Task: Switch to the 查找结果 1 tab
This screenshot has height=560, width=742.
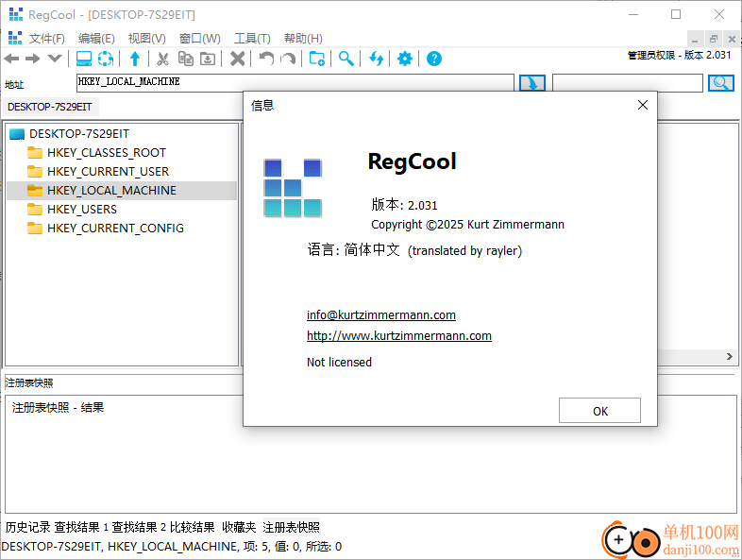Action: pos(81,527)
